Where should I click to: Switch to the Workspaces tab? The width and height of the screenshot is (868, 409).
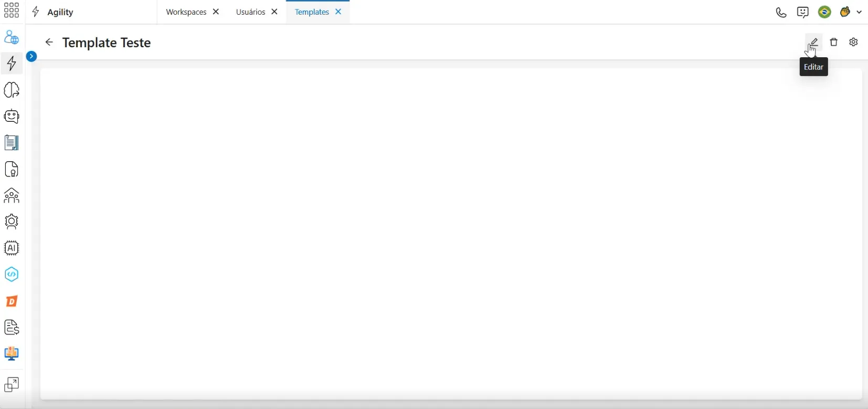[x=186, y=12]
